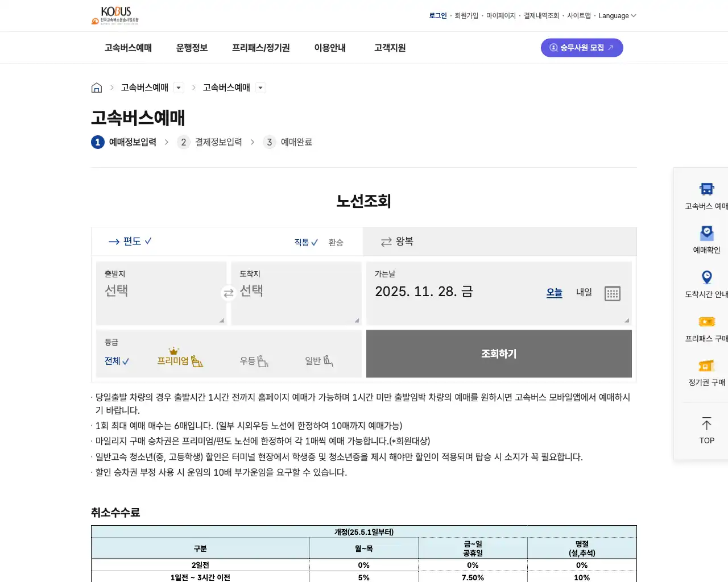Click the 정기권 구매 icon
Image resolution: width=728 pixels, height=582 pixels.
(706, 367)
